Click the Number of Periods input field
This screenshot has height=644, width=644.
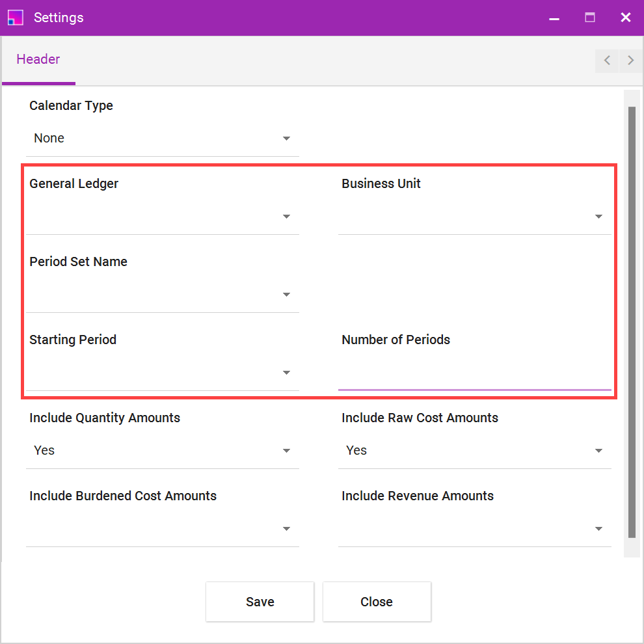pos(474,373)
